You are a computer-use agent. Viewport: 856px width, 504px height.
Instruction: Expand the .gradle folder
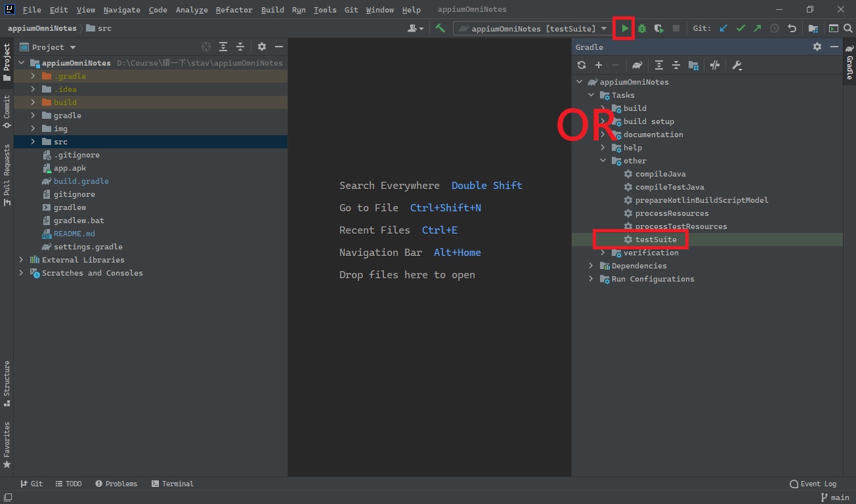click(x=33, y=76)
